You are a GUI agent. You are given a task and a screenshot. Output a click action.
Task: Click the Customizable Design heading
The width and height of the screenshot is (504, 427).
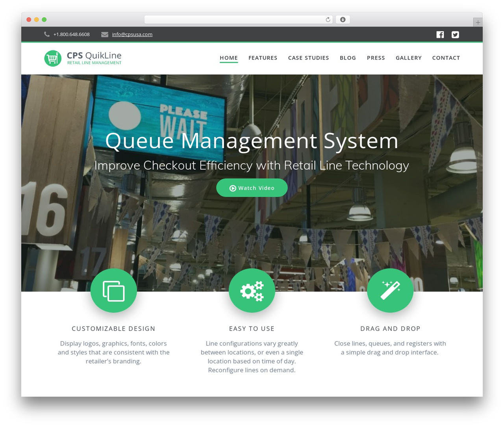tap(114, 329)
